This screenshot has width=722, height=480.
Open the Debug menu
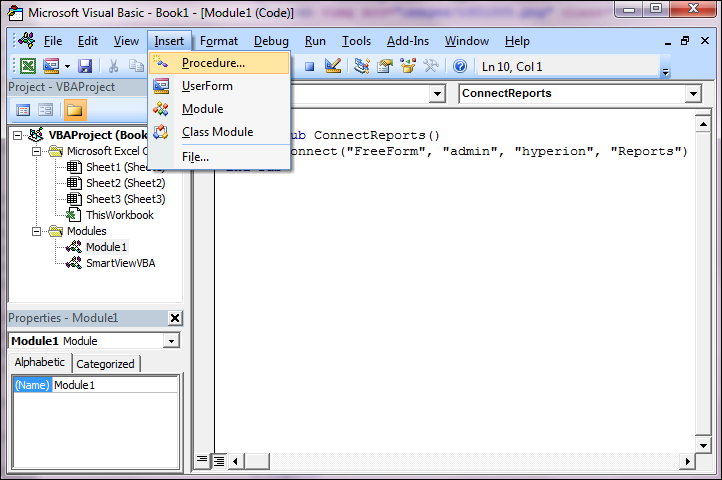point(271,41)
